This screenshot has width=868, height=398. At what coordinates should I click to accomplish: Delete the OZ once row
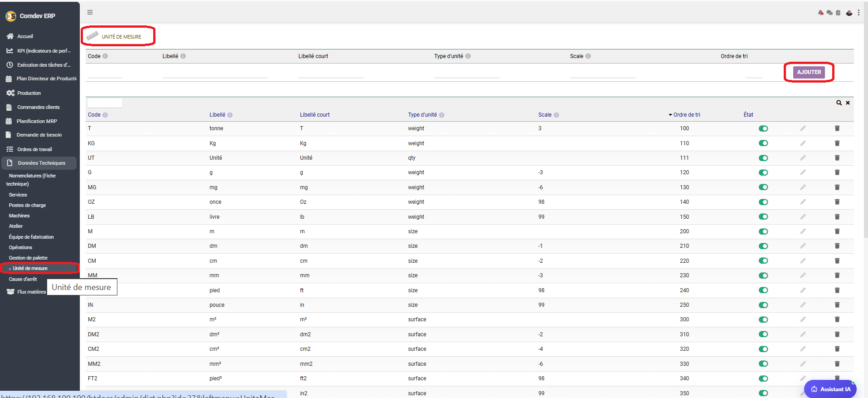click(x=837, y=202)
